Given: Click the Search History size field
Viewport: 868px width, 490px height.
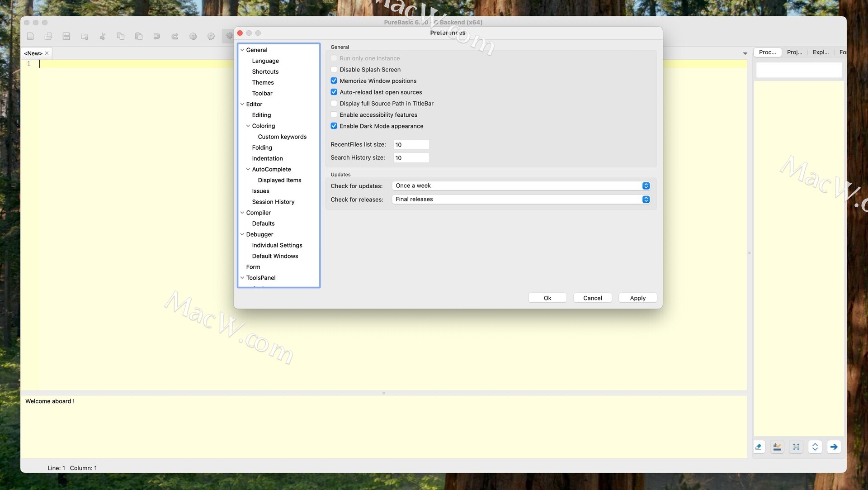Looking at the screenshot, I should pyautogui.click(x=411, y=158).
